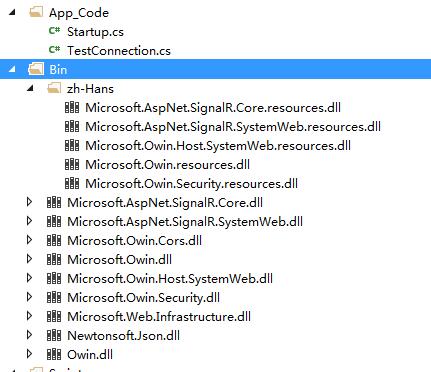This screenshot has height=372, width=431.
Task: Select Microsoft.Owin.Security.resources.dll in zh-Hans
Action: (191, 184)
